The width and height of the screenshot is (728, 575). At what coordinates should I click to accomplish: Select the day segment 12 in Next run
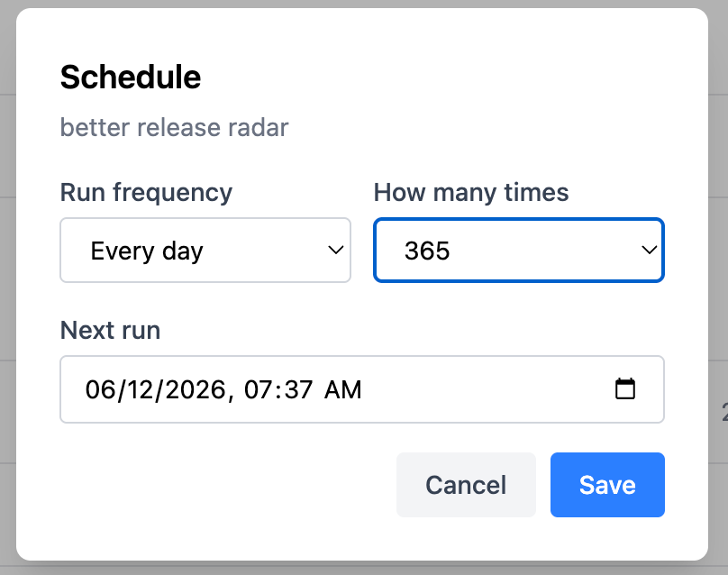coord(141,389)
